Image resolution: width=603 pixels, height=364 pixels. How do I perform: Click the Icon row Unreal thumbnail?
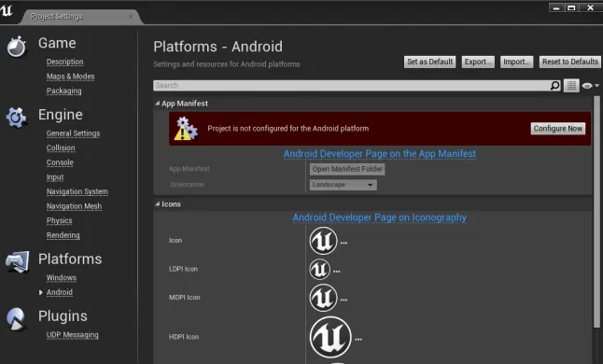tap(323, 241)
